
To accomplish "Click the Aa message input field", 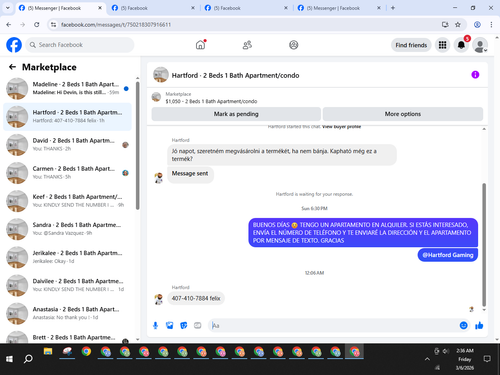I will (x=333, y=325).
